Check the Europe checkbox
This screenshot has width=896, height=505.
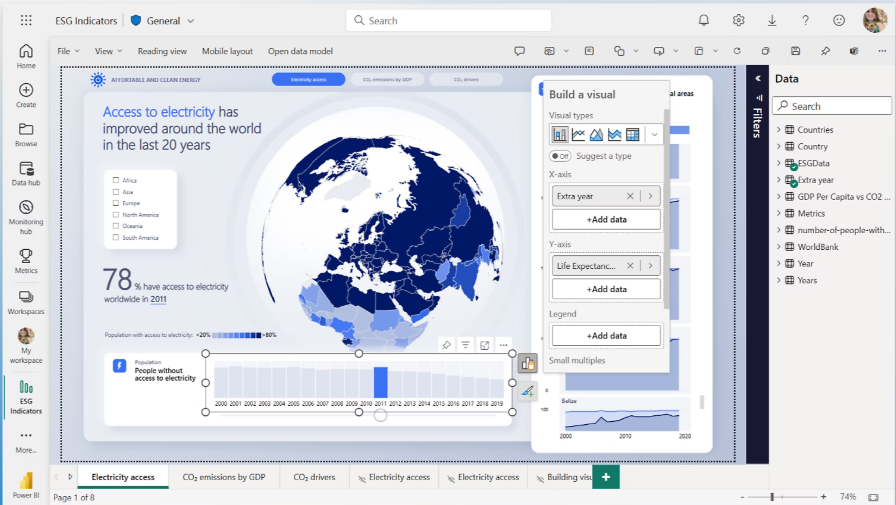point(116,203)
